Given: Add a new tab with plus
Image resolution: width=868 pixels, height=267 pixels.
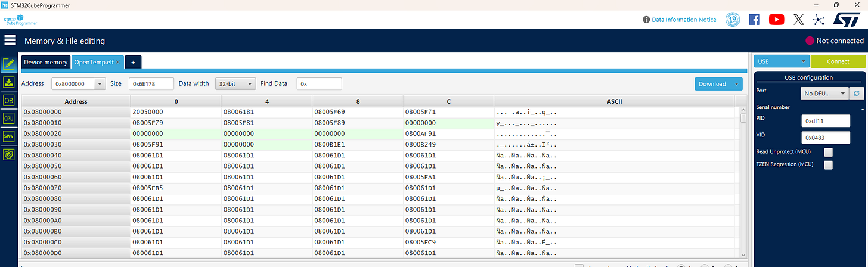Looking at the screenshot, I should (133, 62).
